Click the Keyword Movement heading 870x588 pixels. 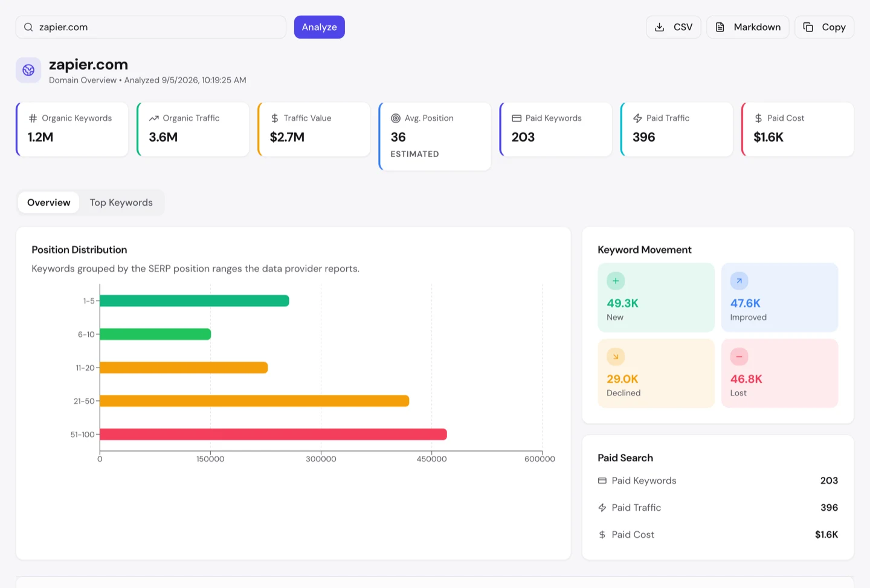click(x=645, y=250)
